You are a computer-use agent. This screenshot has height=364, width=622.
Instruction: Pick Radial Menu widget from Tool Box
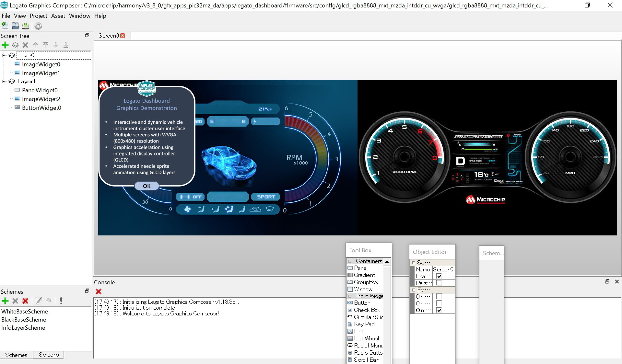coord(365,346)
